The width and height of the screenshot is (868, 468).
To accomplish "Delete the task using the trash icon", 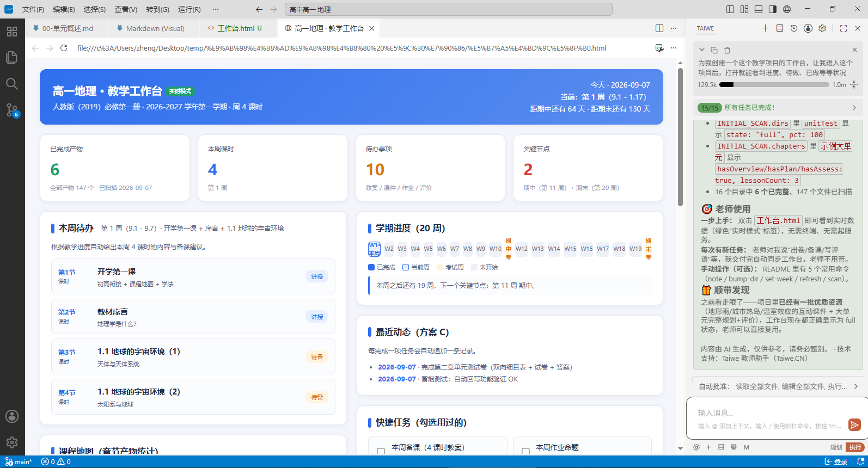I will [x=727, y=50].
